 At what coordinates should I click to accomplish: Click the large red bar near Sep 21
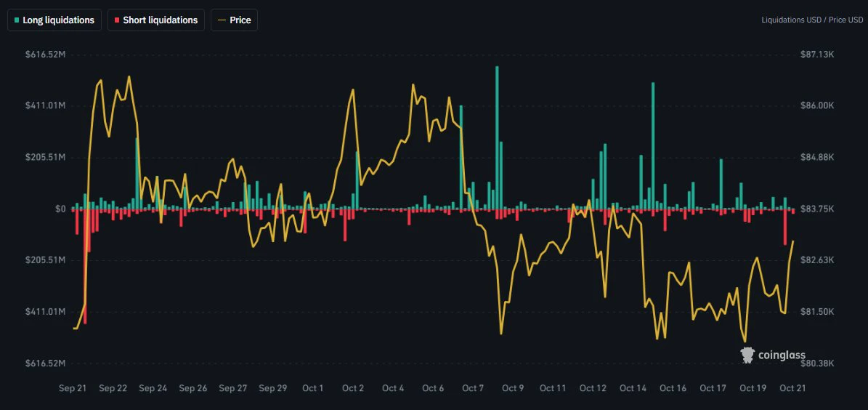[x=85, y=267]
